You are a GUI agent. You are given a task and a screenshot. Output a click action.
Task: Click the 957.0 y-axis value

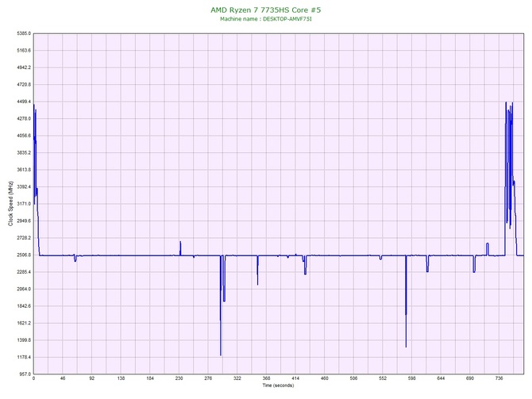tap(25, 374)
